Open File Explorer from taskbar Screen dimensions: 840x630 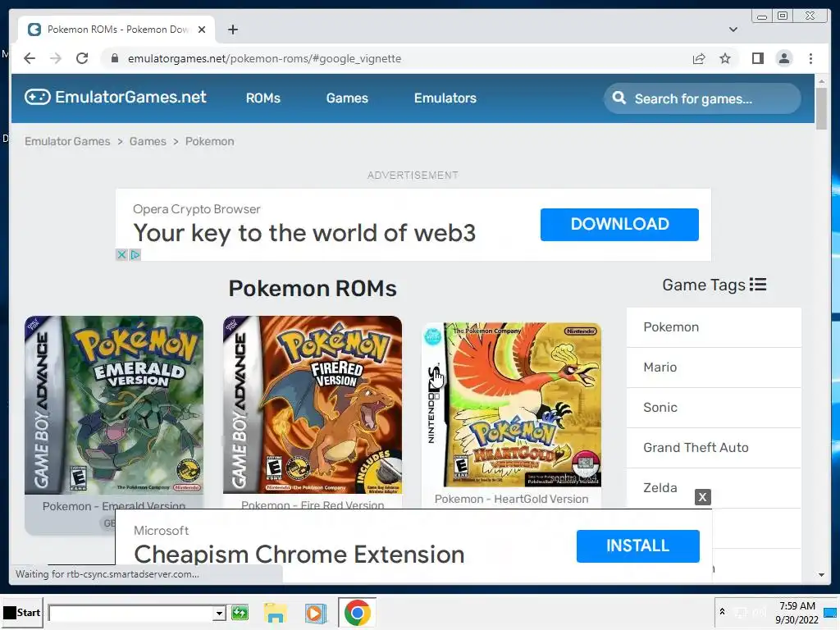click(x=276, y=613)
